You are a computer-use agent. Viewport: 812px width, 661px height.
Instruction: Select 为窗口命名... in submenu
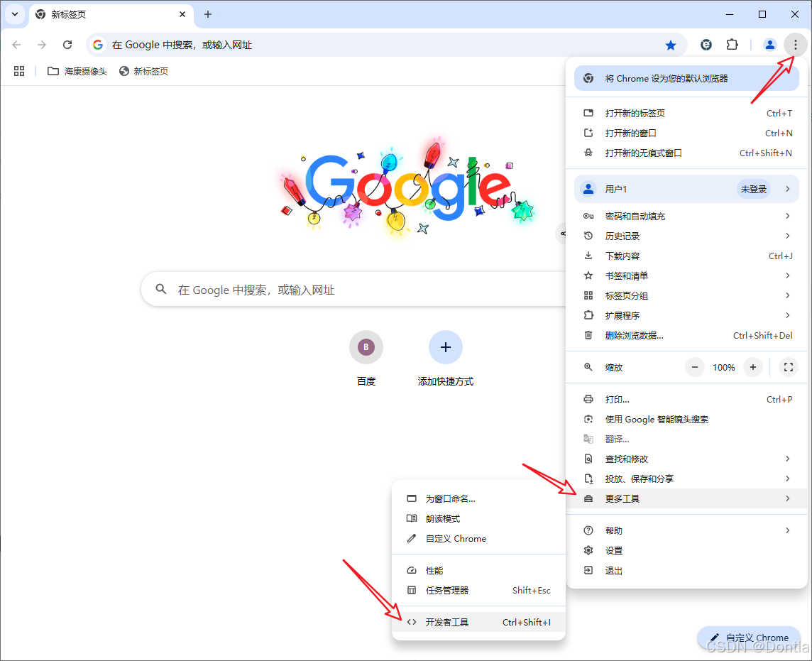click(x=478, y=499)
